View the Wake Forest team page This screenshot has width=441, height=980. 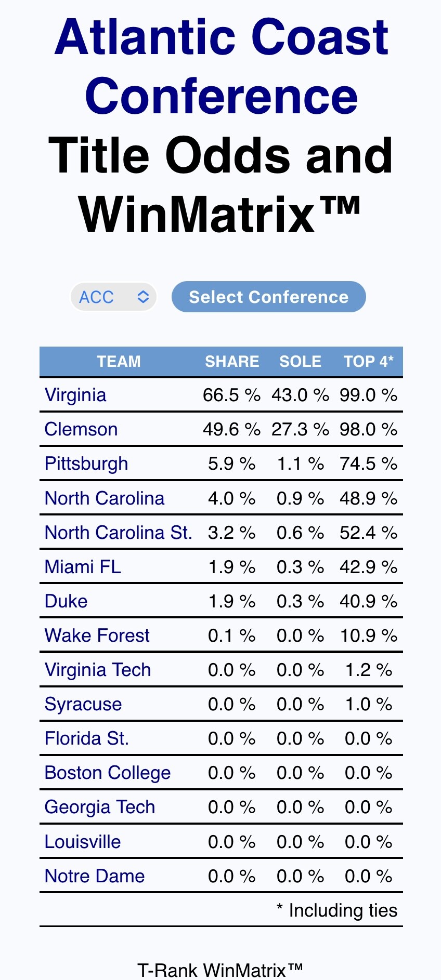click(97, 635)
